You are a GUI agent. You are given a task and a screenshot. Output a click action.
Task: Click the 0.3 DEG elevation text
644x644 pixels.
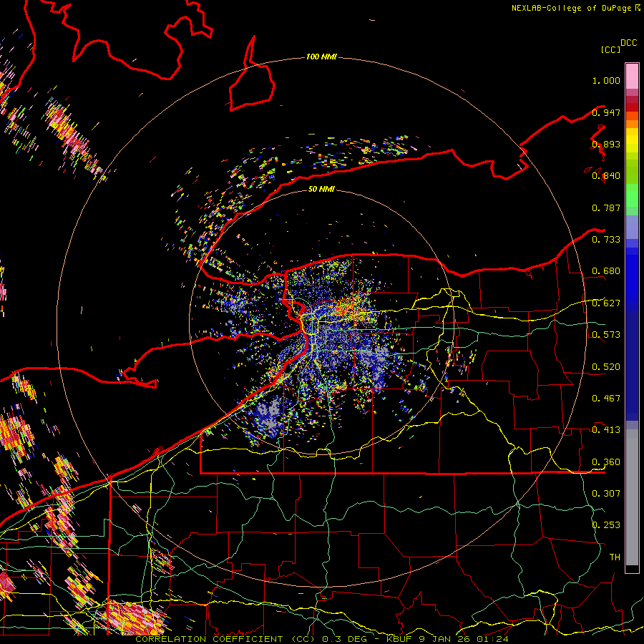344,639
